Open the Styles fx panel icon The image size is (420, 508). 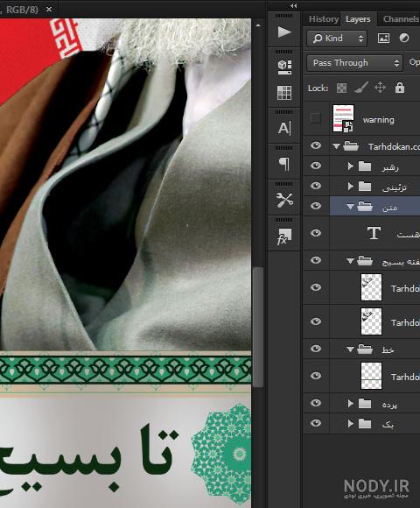(x=284, y=236)
